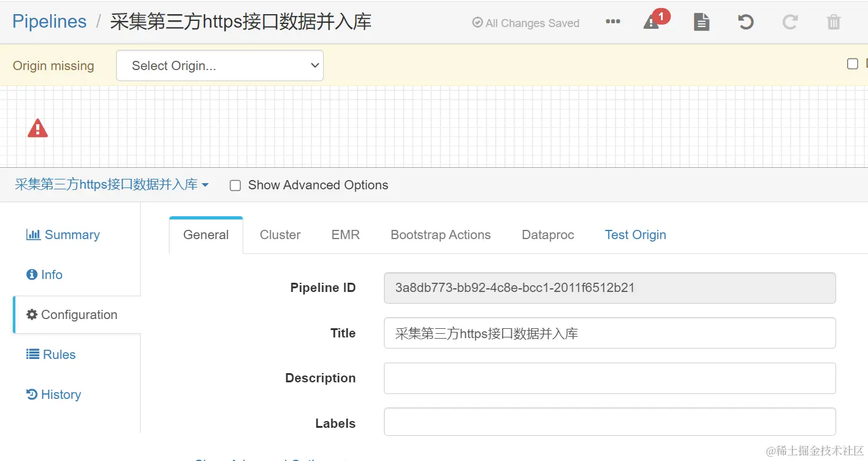Viewport: 868px width, 461px height.
Task: Click the Origin missing warning text
Action: coord(53,66)
